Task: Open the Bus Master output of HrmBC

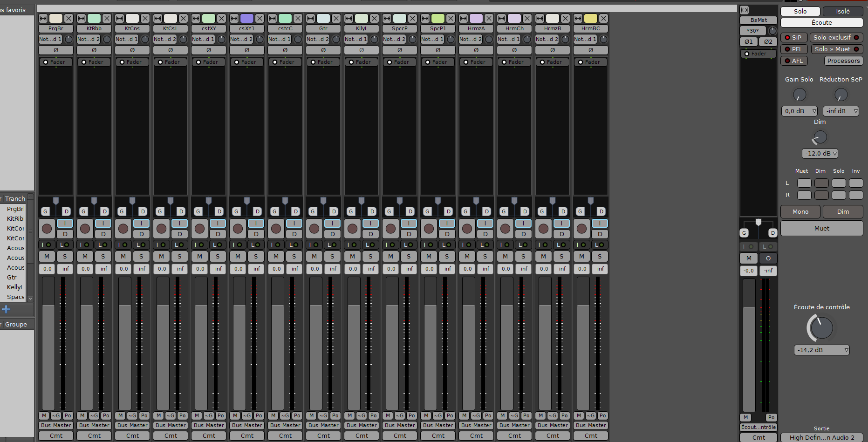Action: pos(591,425)
